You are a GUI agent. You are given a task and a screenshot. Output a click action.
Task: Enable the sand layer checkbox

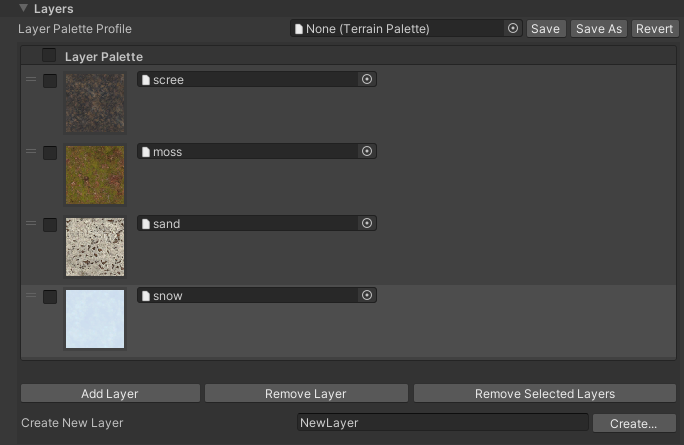(50, 225)
